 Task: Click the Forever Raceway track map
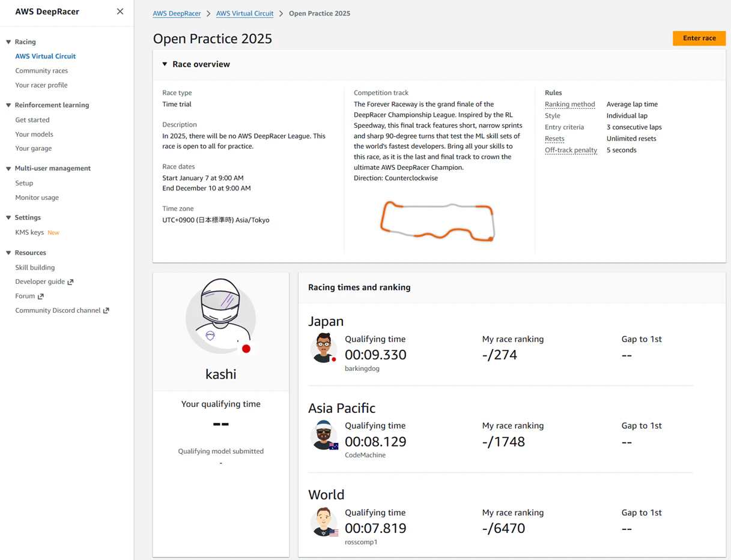click(437, 221)
